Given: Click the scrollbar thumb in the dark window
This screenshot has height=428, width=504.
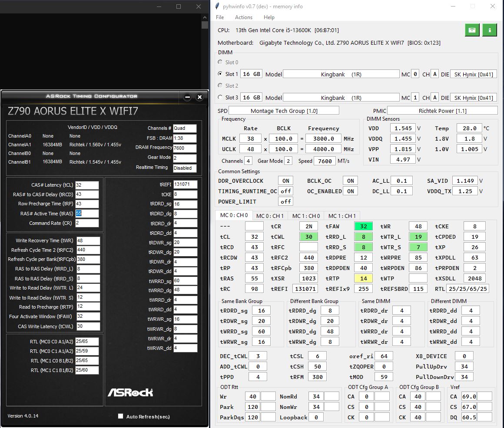Looking at the screenshot, I should (205, 25).
